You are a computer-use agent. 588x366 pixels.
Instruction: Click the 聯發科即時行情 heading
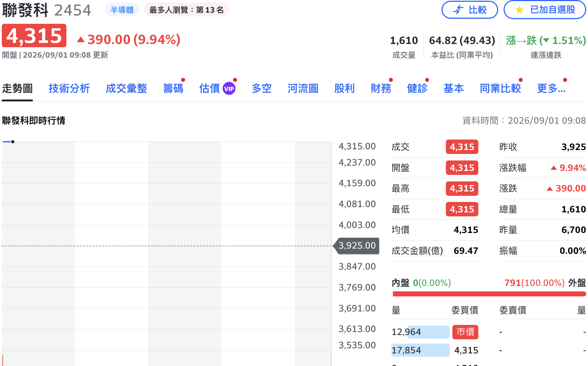[x=34, y=120]
